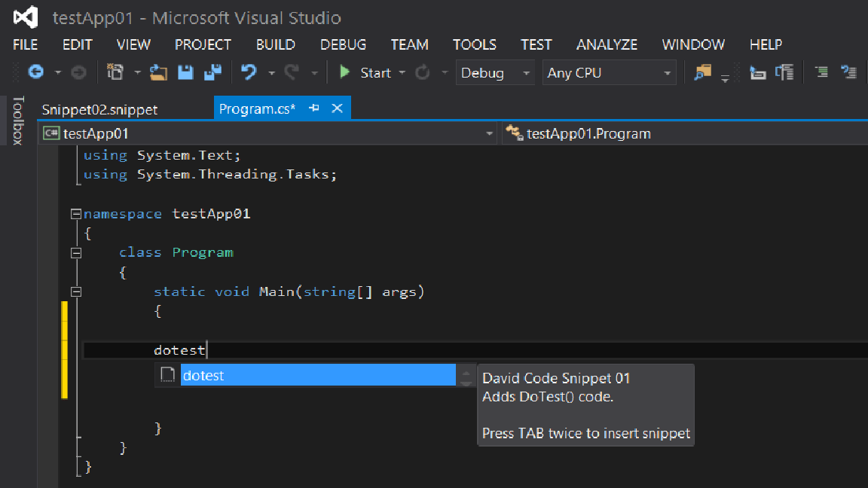Image resolution: width=868 pixels, height=488 pixels.
Task: Close the Program.cs tab
Action: click(x=337, y=108)
